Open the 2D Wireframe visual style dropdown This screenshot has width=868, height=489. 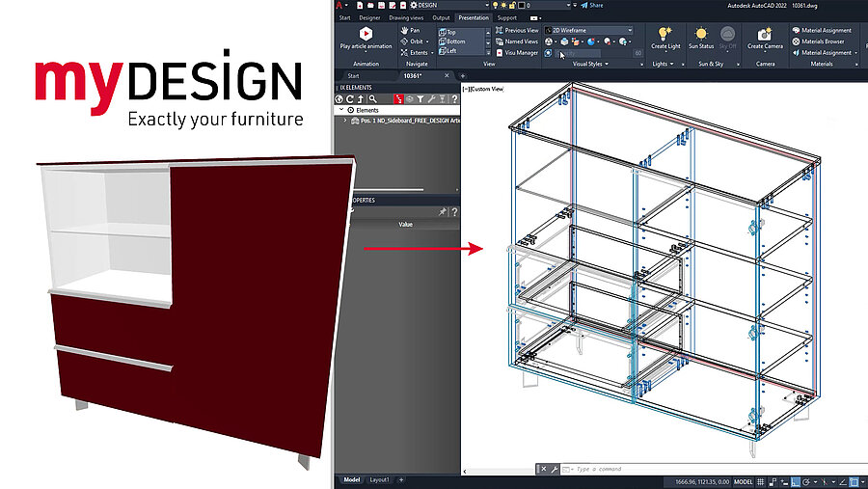point(588,31)
